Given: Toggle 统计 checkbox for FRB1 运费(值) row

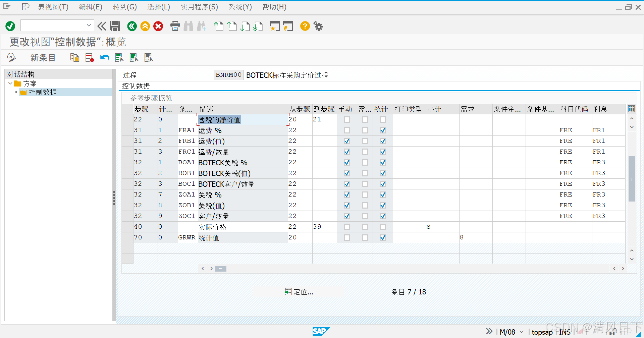Looking at the screenshot, I should [x=383, y=141].
